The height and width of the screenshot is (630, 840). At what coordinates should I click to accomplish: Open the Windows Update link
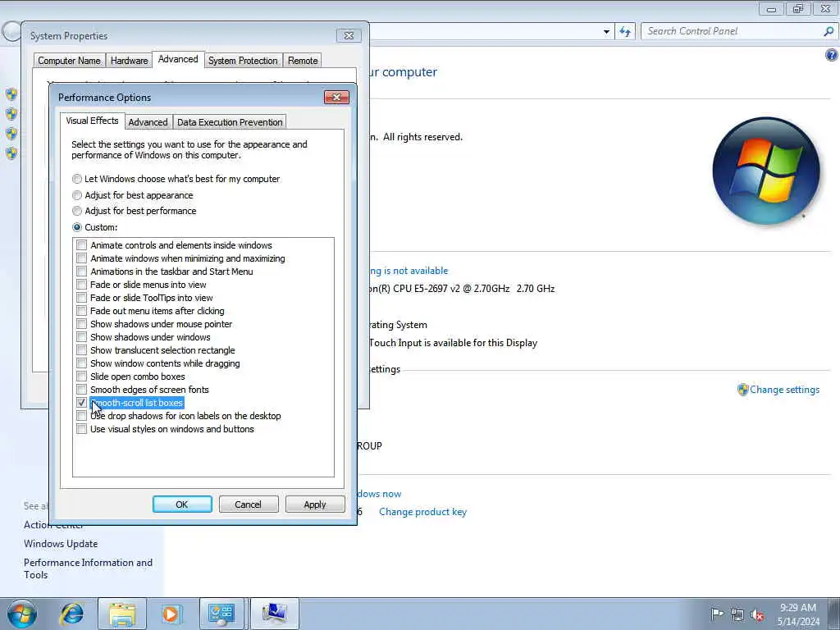tap(61, 544)
